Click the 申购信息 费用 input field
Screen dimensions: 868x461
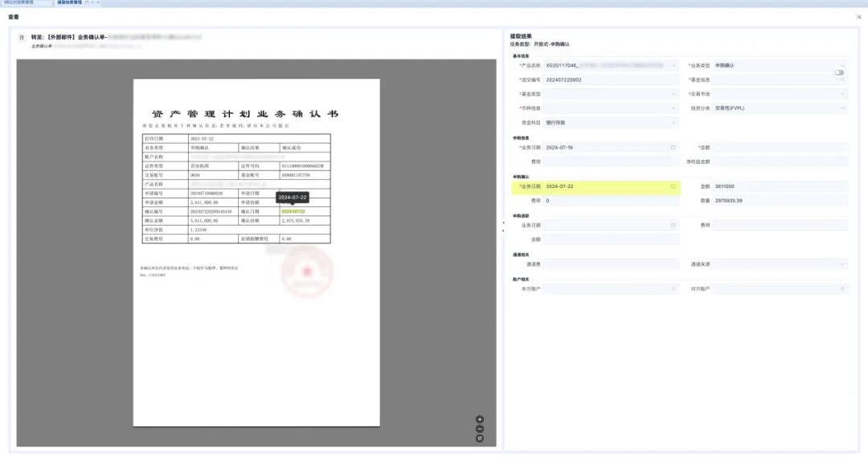click(611, 162)
